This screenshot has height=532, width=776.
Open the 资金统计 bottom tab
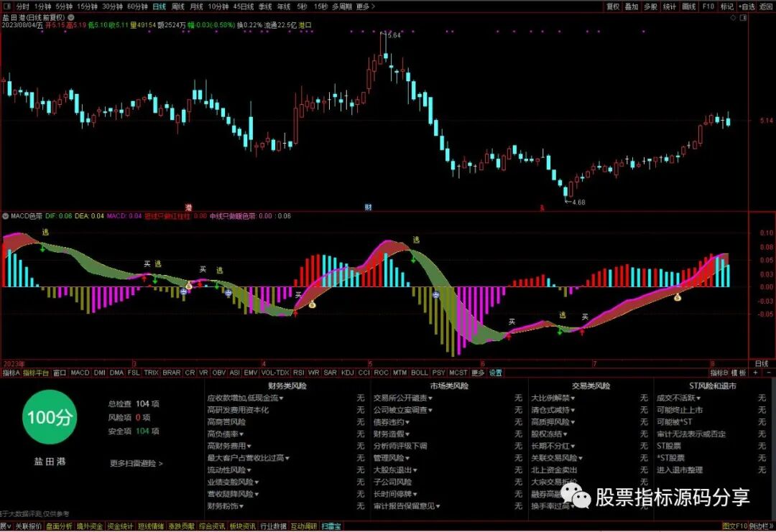tap(120, 526)
